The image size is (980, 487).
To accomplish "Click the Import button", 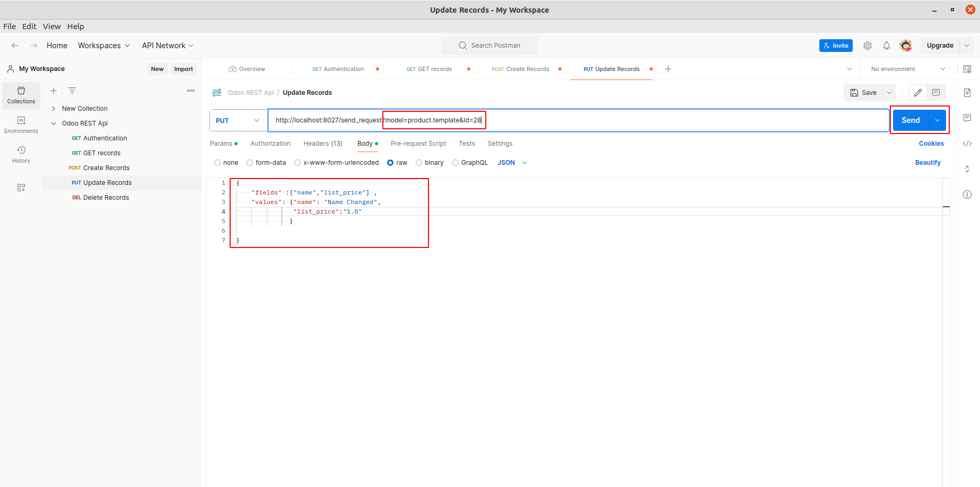I will (x=183, y=69).
